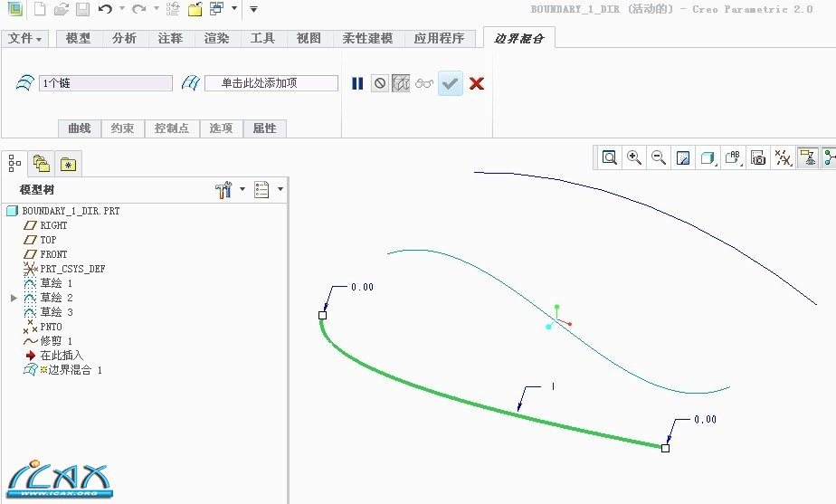Open the 选项 panel tab
Viewport: 836px width, 504px height.
pyautogui.click(x=221, y=128)
